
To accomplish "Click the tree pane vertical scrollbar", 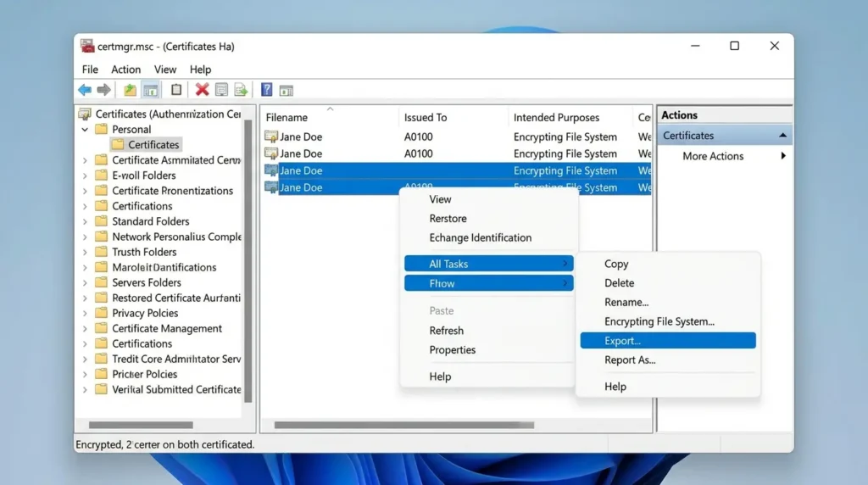I will click(248, 261).
